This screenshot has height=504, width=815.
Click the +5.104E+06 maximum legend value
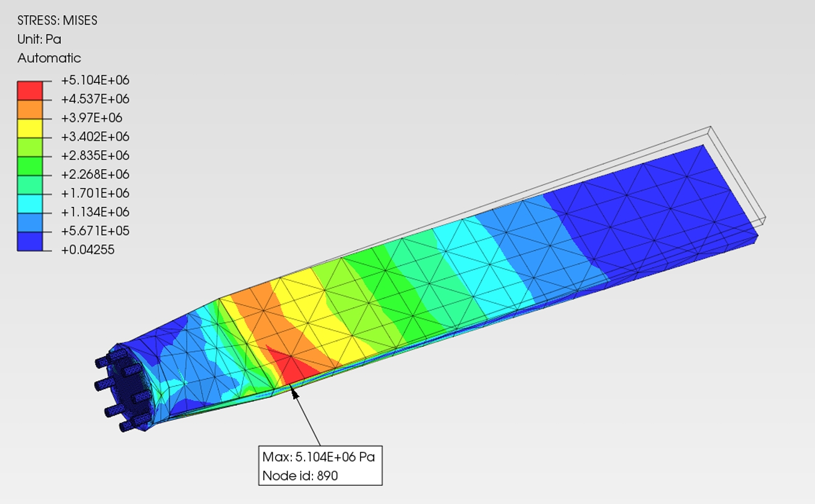(x=95, y=81)
